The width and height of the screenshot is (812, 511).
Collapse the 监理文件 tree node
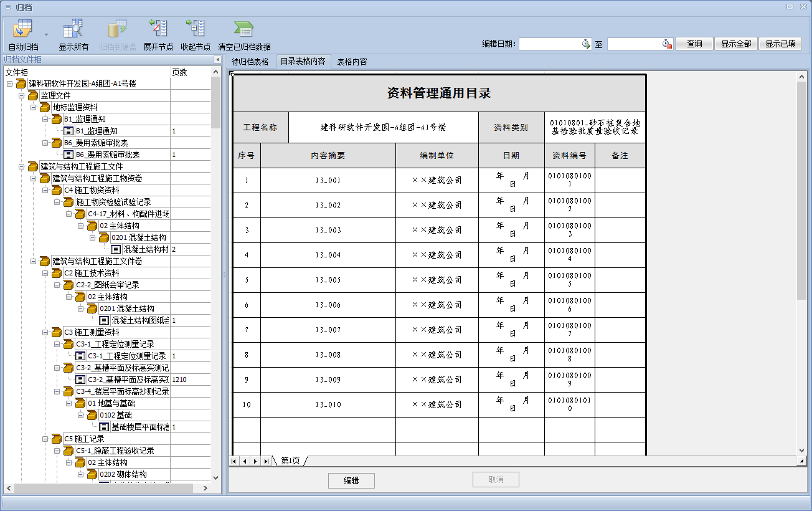coord(21,95)
